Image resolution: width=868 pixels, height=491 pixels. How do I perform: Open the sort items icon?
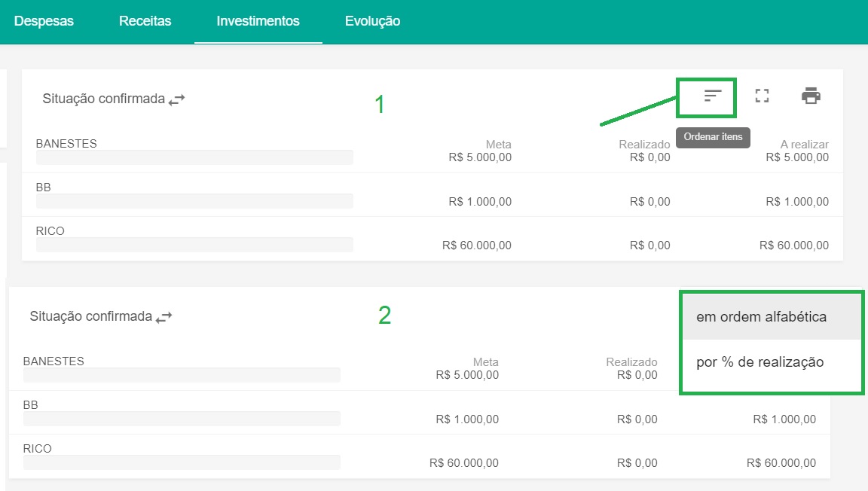(x=713, y=96)
